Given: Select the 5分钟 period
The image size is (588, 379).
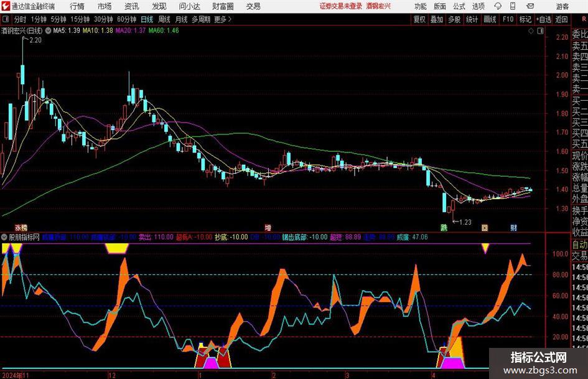Looking at the screenshot, I should click(58, 19).
